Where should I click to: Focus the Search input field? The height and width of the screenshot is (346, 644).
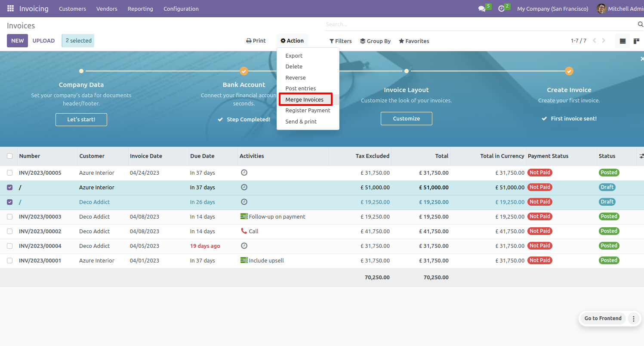point(481,25)
